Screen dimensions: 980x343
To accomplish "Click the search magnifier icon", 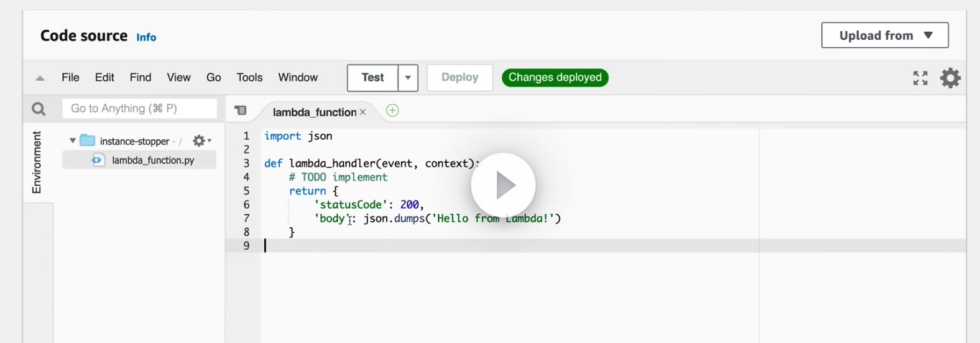I will pos(39,109).
